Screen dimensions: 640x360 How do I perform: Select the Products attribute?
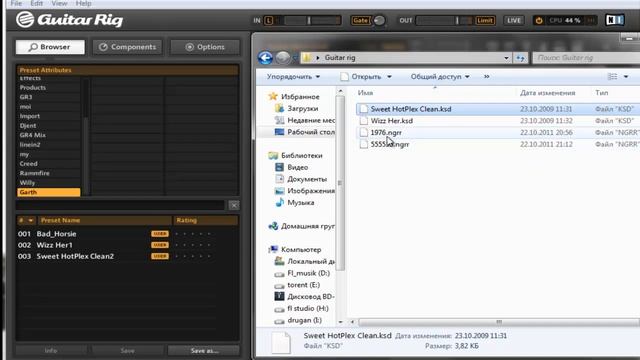click(49, 87)
